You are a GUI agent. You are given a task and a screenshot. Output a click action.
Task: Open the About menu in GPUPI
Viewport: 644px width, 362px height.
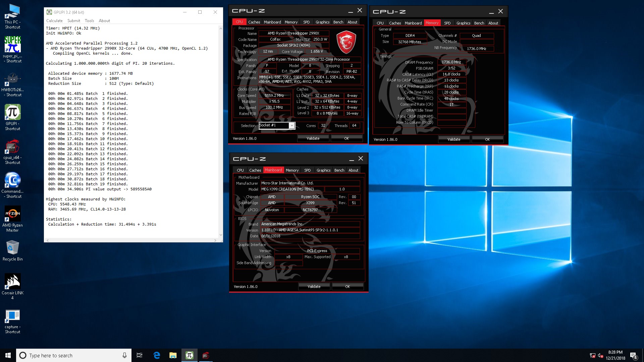click(104, 21)
